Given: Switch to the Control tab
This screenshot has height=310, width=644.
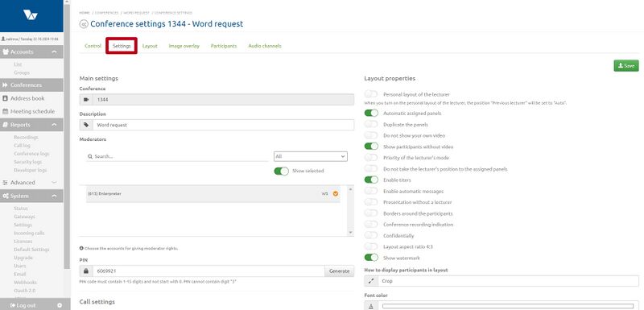Looking at the screenshot, I should pos(93,46).
